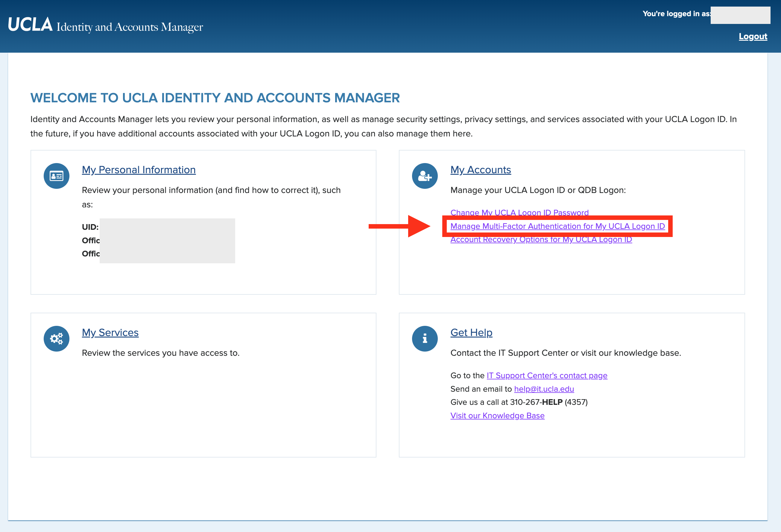This screenshot has width=781, height=532.
Task: Click the redacted logged-in username box
Action: coord(740,15)
